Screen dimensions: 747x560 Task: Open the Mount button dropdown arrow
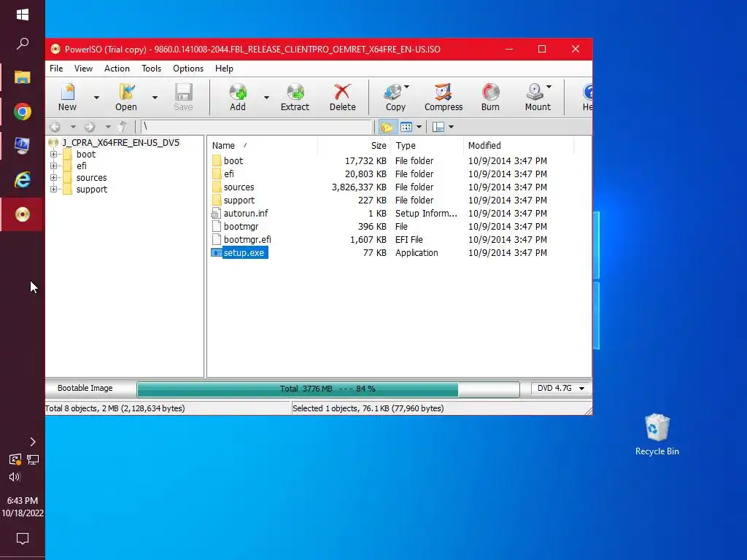[549, 87]
